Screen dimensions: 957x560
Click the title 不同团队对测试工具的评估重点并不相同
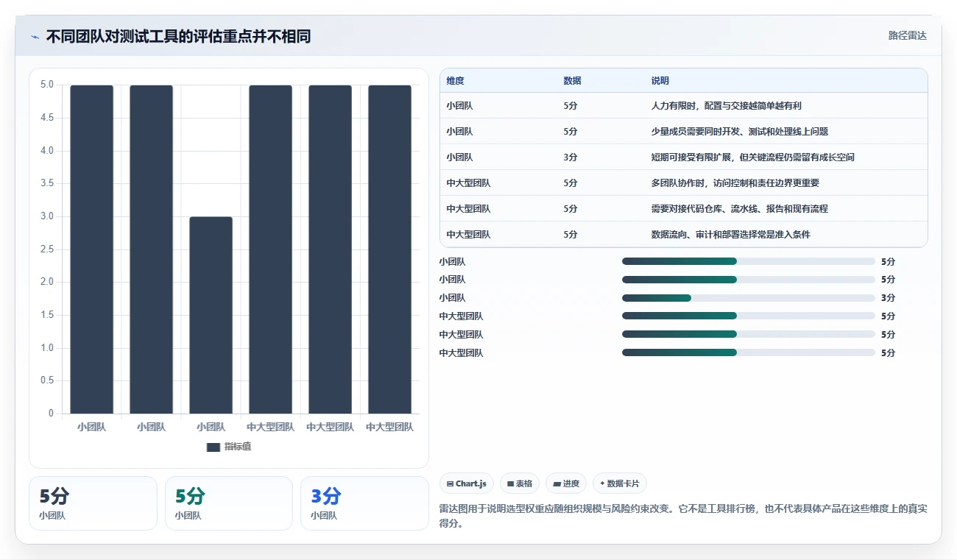pyautogui.click(x=178, y=36)
